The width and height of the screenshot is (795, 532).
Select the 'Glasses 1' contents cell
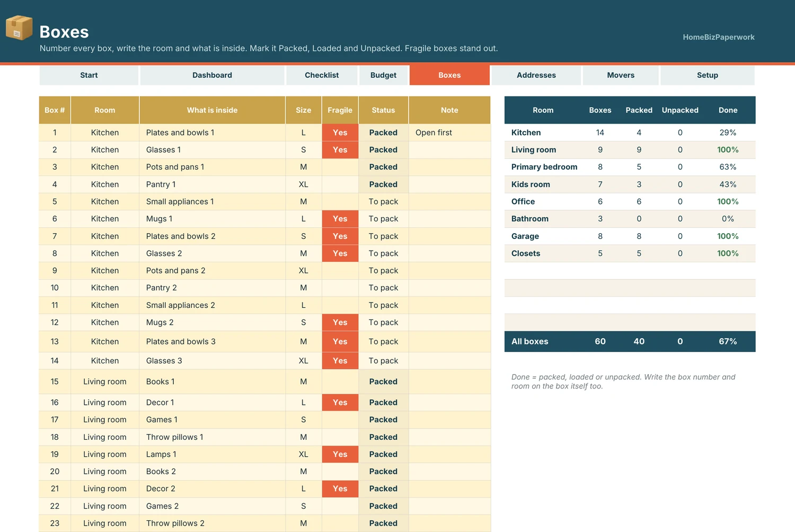[212, 150]
